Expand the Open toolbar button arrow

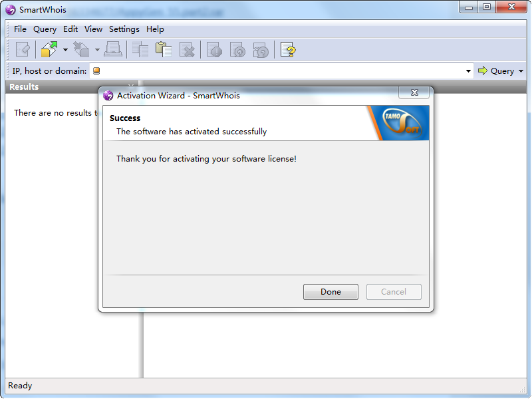point(65,50)
